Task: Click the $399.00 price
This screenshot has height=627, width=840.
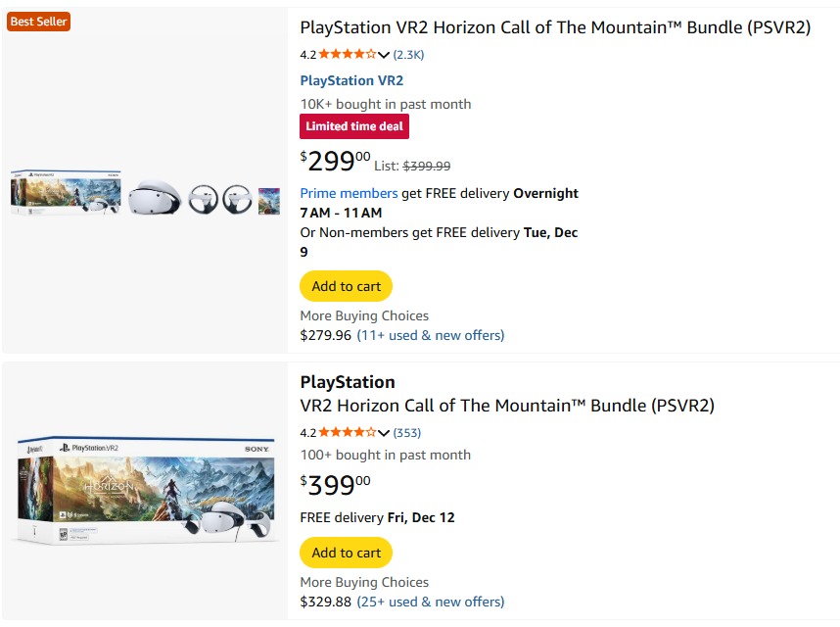Action: (336, 485)
